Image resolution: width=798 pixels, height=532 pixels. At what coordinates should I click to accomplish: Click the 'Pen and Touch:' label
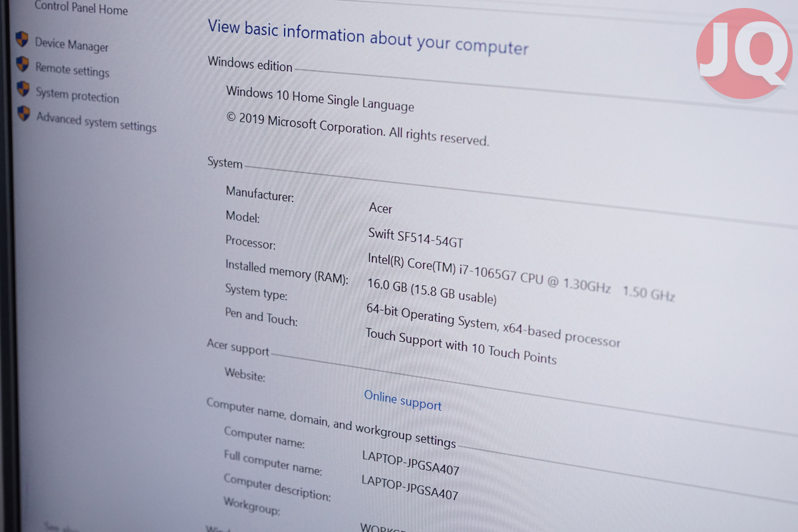pos(261,317)
